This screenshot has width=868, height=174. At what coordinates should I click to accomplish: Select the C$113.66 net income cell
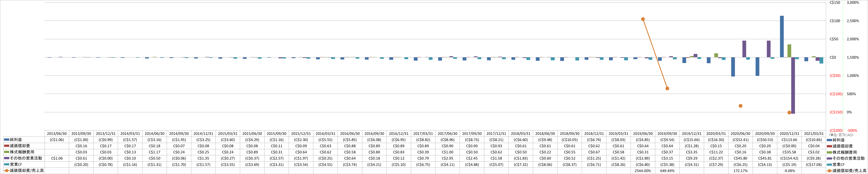point(789,140)
